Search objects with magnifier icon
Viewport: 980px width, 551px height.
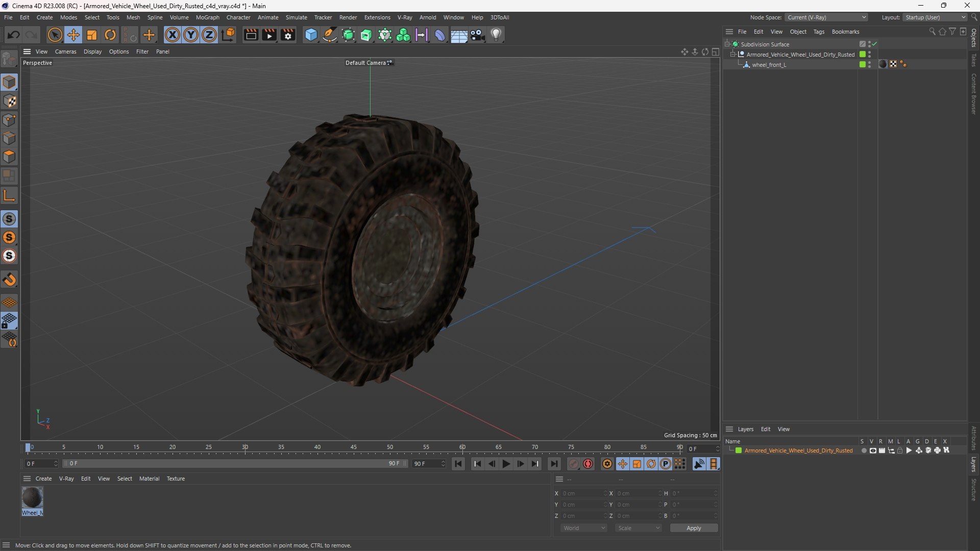932,32
